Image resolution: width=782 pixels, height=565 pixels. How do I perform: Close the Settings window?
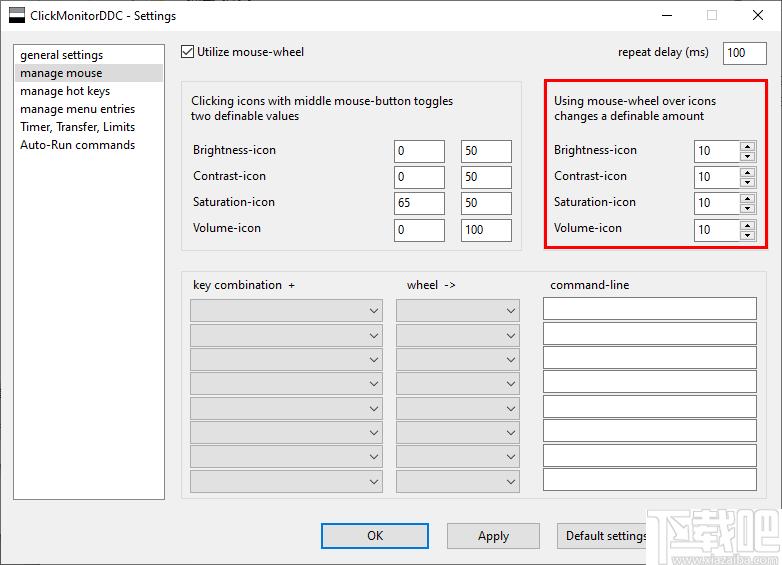pos(758,15)
